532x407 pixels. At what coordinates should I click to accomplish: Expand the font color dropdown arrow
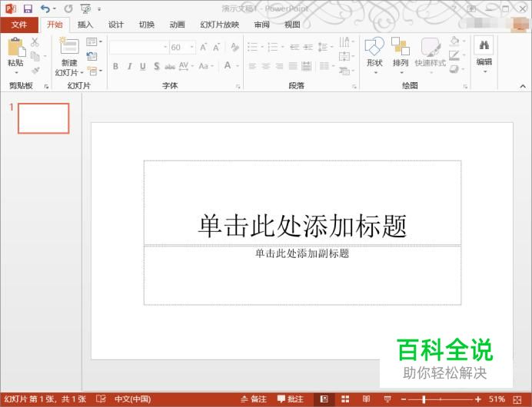[238, 67]
